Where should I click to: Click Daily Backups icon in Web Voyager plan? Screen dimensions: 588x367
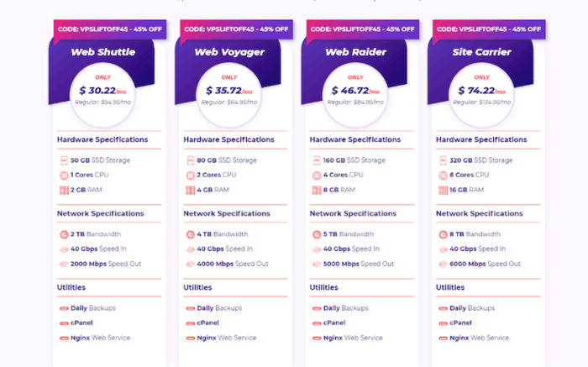pyautogui.click(x=189, y=308)
